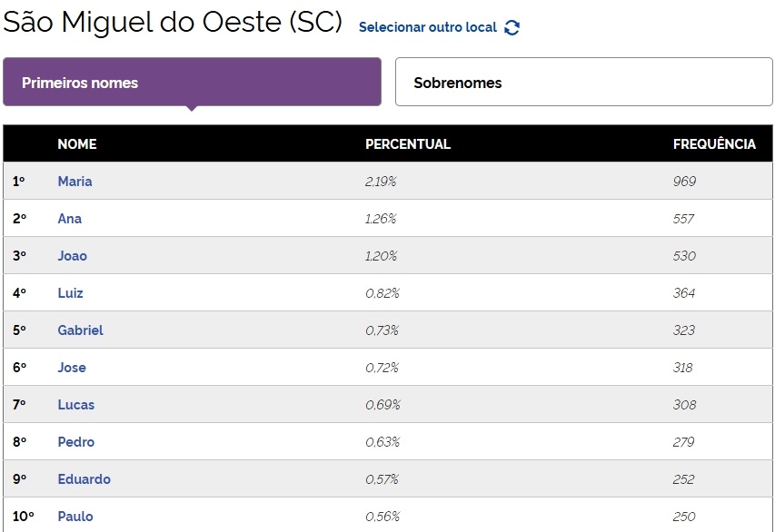
Task: Click the refresh icon beside Selecionar outro local
Action: [512, 27]
